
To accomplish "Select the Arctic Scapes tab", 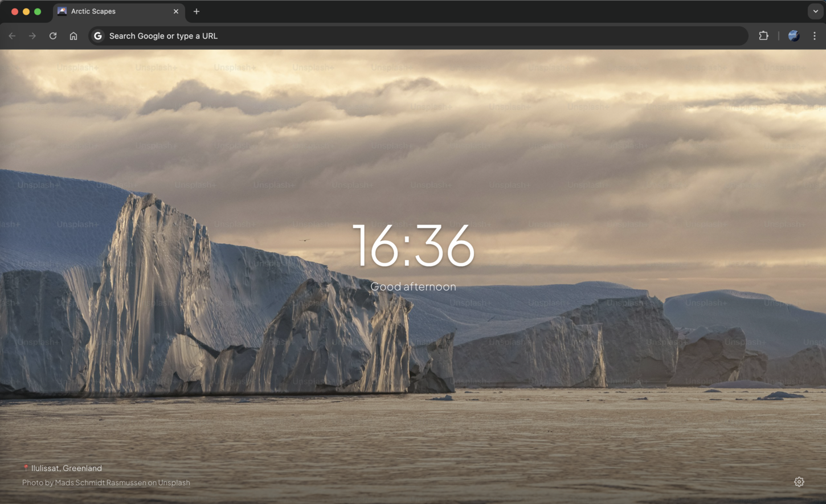I will pos(108,11).
